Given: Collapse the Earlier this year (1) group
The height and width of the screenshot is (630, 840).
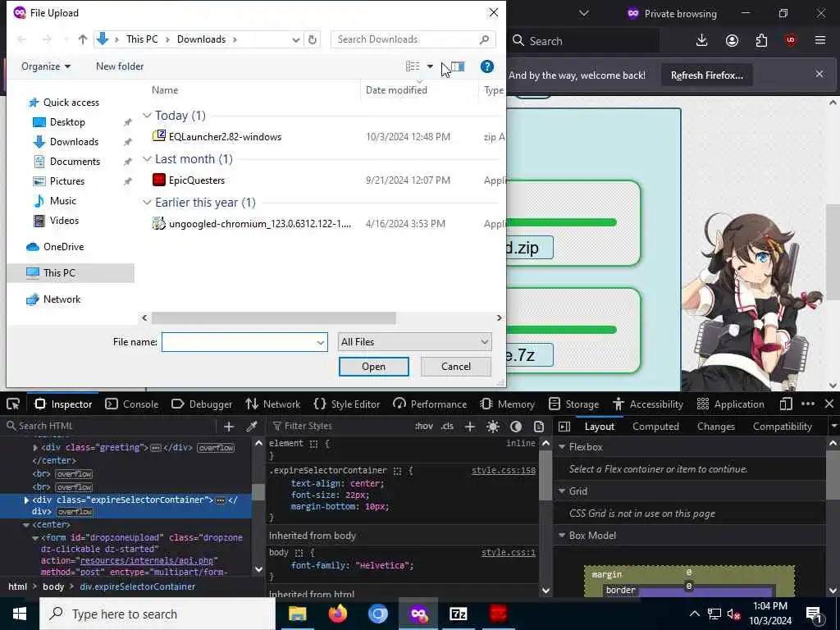Looking at the screenshot, I should pyautogui.click(x=147, y=202).
